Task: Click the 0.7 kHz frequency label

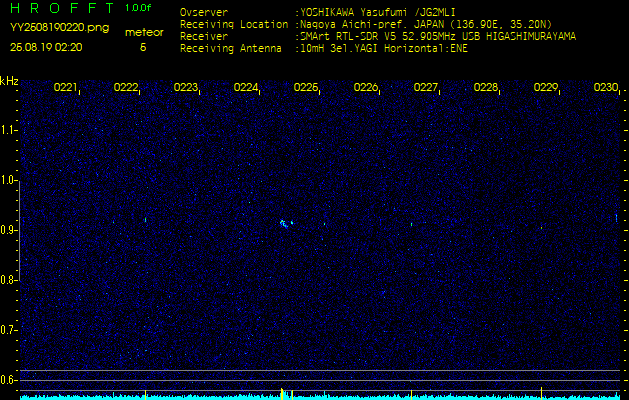Action: [8, 330]
